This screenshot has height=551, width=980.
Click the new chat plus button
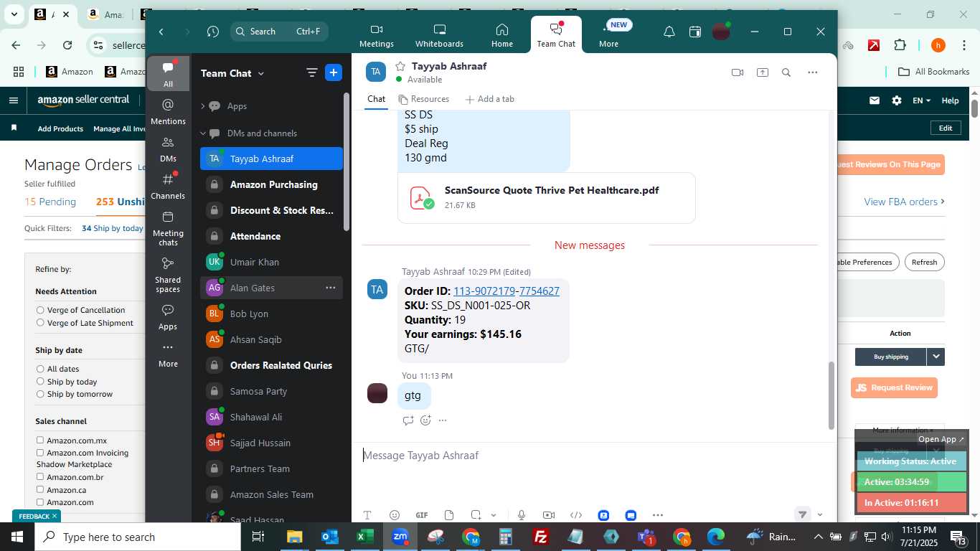click(333, 72)
